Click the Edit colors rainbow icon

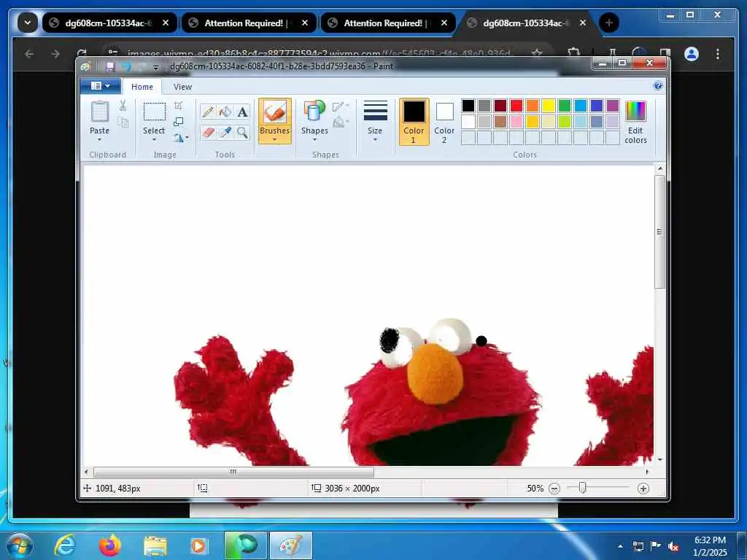tap(635, 112)
